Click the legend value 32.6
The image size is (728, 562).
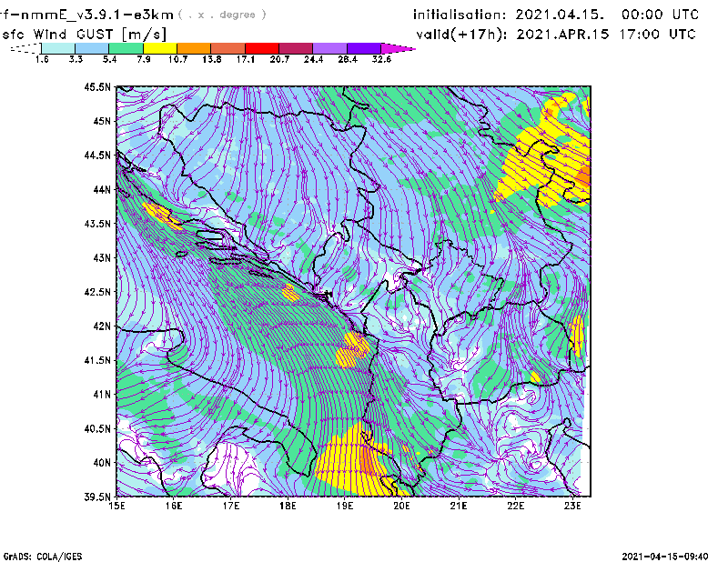[x=381, y=59]
